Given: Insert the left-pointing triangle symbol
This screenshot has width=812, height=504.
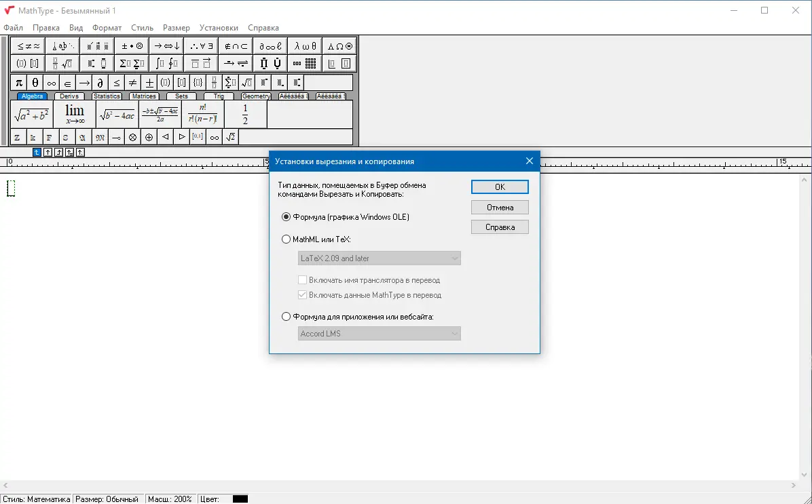Looking at the screenshot, I should tap(165, 137).
